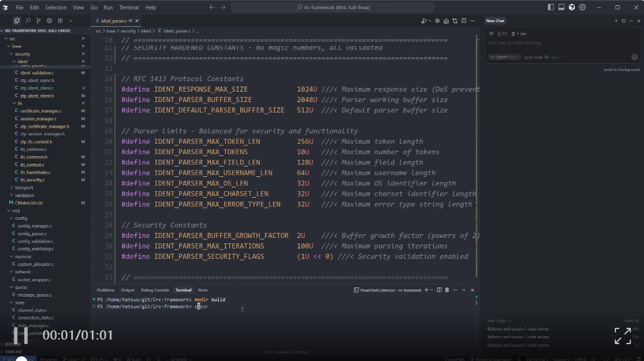
Task: Click the add context @ icon in chat
Action: pyautogui.click(x=492, y=34)
